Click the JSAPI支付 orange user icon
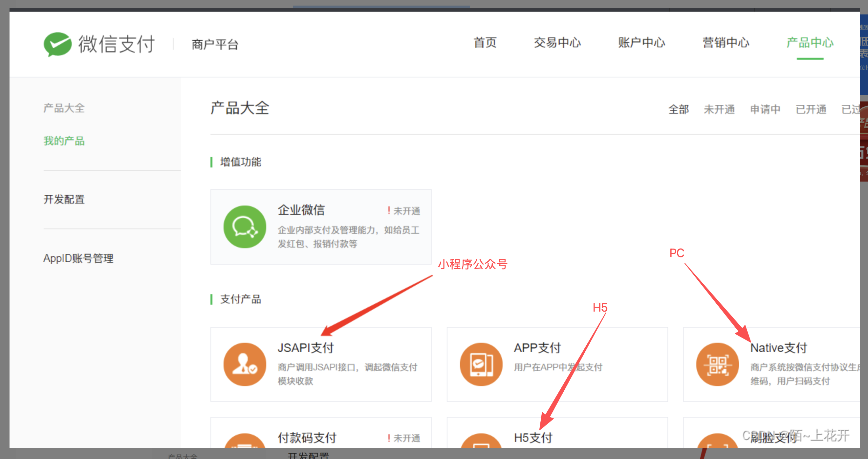This screenshot has width=868, height=459. 245,364
